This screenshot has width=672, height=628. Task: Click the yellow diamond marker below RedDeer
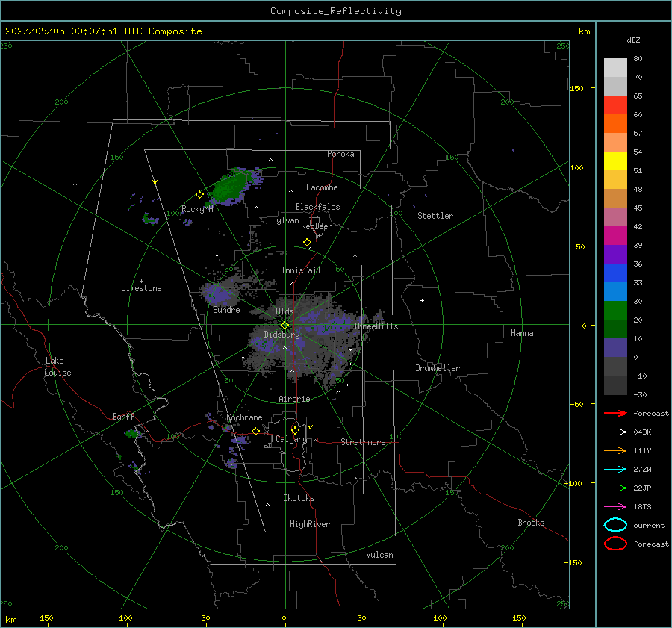click(307, 243)
